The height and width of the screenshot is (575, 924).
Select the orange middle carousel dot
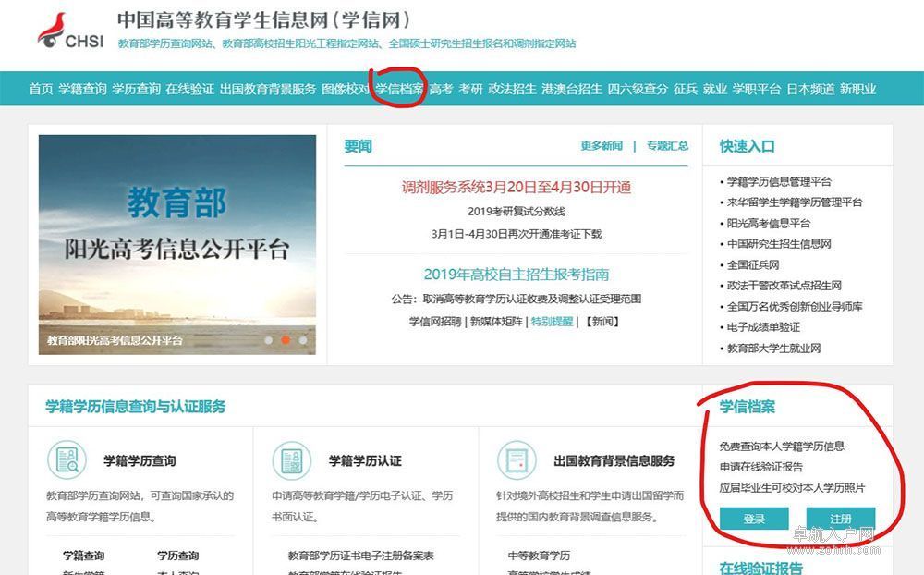point(286,340)
